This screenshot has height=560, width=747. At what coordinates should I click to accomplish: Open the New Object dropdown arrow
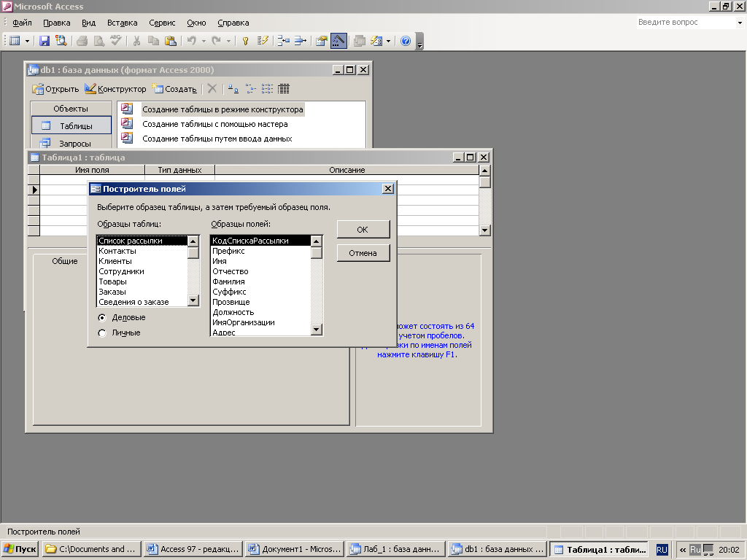click(x=388, y=42)
